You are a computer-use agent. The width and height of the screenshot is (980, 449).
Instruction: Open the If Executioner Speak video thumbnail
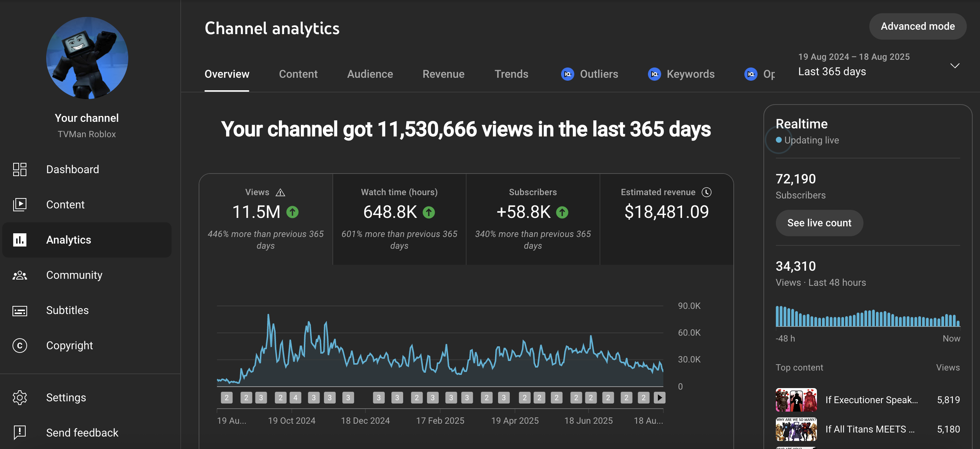pyautogui.click(x=796, y=399)
